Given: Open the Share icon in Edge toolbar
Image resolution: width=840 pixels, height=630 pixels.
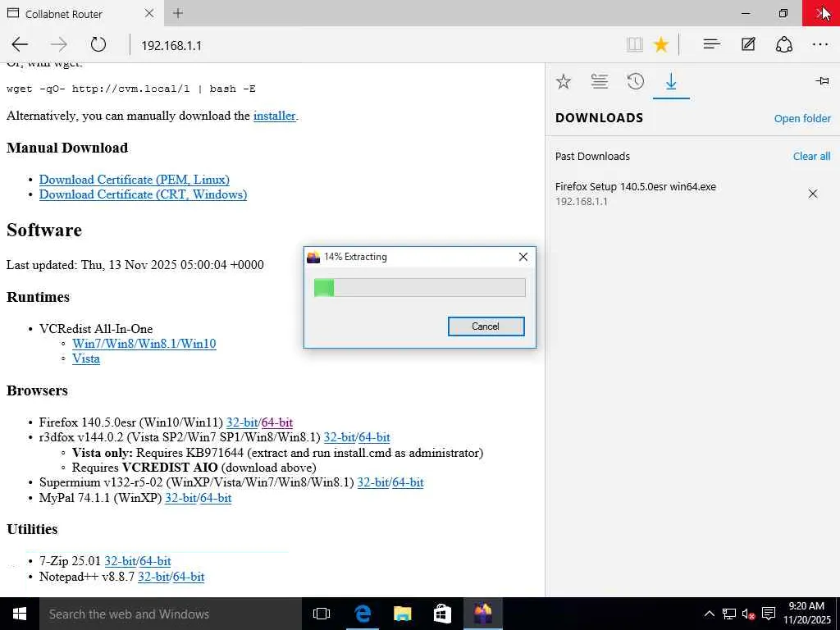Looking at the screenshot, I should click(783, 44).
